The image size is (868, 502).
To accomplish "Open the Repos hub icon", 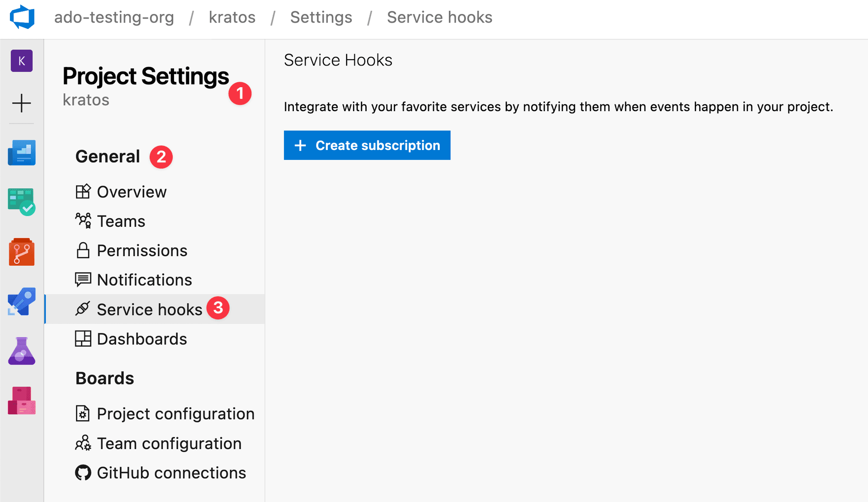I will 22,252.
